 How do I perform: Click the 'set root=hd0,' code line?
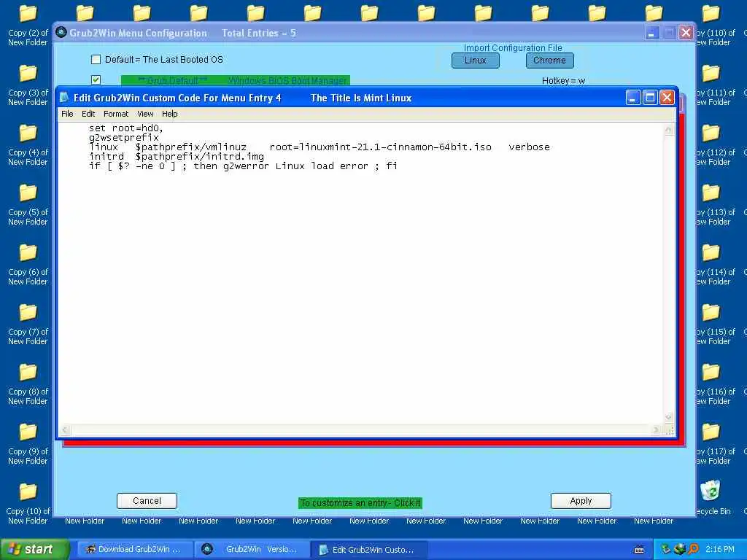[125, 128]
